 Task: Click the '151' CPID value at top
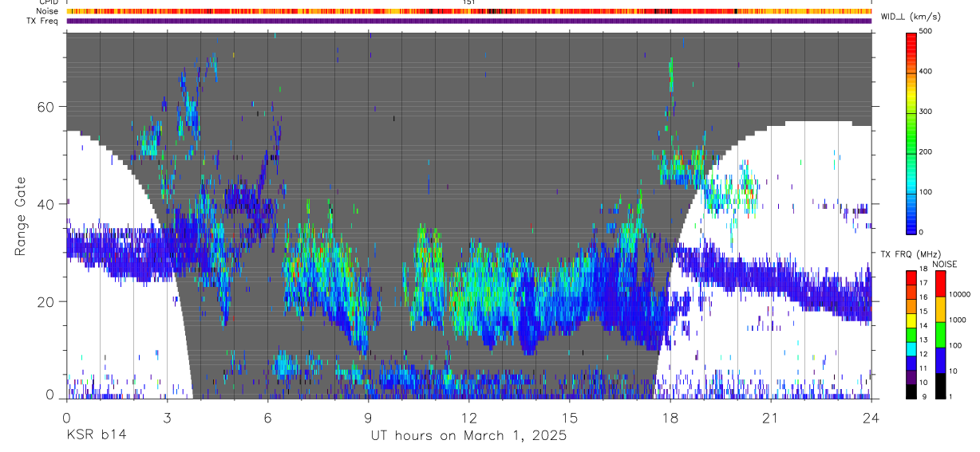(468, 2)
